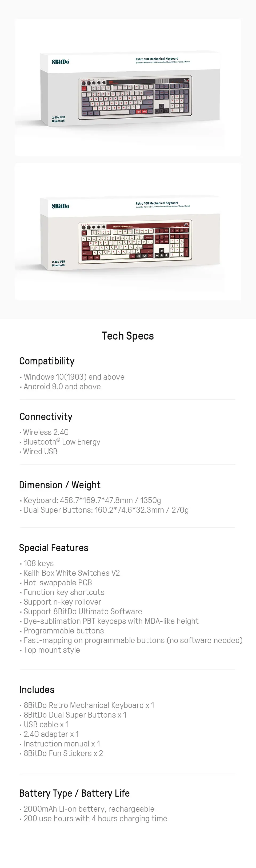Click the Special Features heading
The width and height of the screenshot is (256, 868).
(54, 548)
